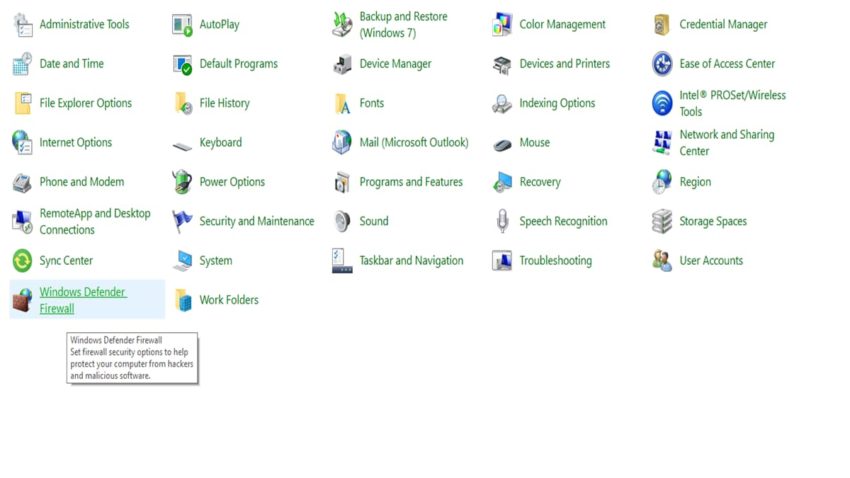Click the File History folder icon

(x=182, y=103)
